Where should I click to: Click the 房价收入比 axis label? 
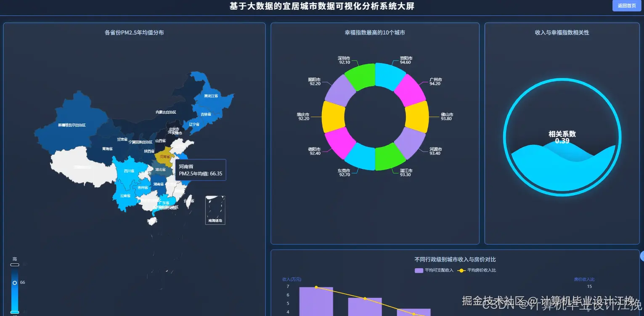[584, 279]
